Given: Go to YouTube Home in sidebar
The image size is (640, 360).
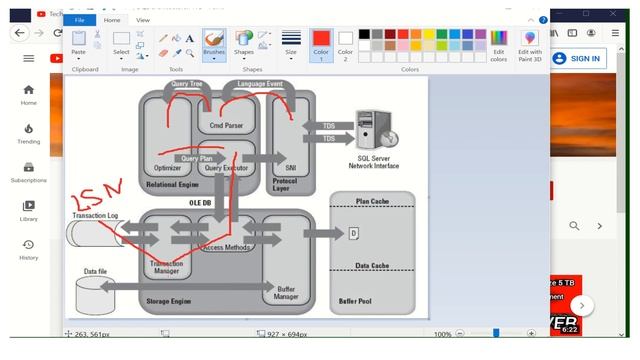Looking at the screenshot, I should tap(29, 95).
